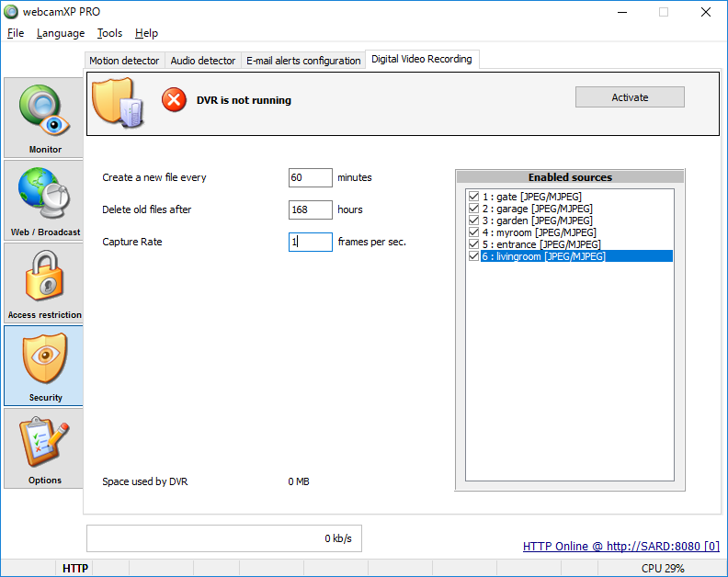Click the DVR shield server icon
The height and width of the screenshot is (577, 728).
tap(119, 103)
